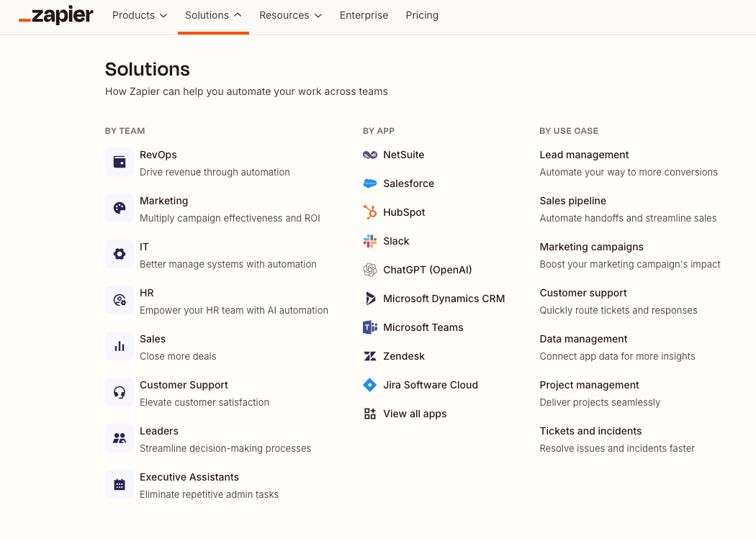This screenshot has width=756, height=541.
Task: Click the Zendesk icon
Action: [x=369, y=356]
